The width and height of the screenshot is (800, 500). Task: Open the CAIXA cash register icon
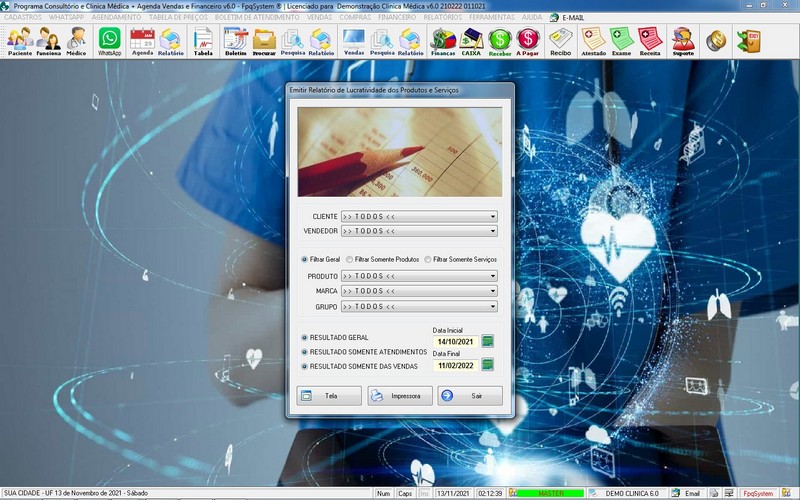[471, 40]
